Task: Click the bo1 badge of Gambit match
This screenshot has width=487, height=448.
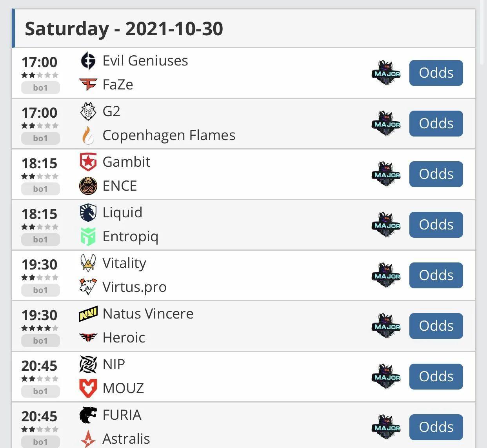Action: tap(40, 189)
